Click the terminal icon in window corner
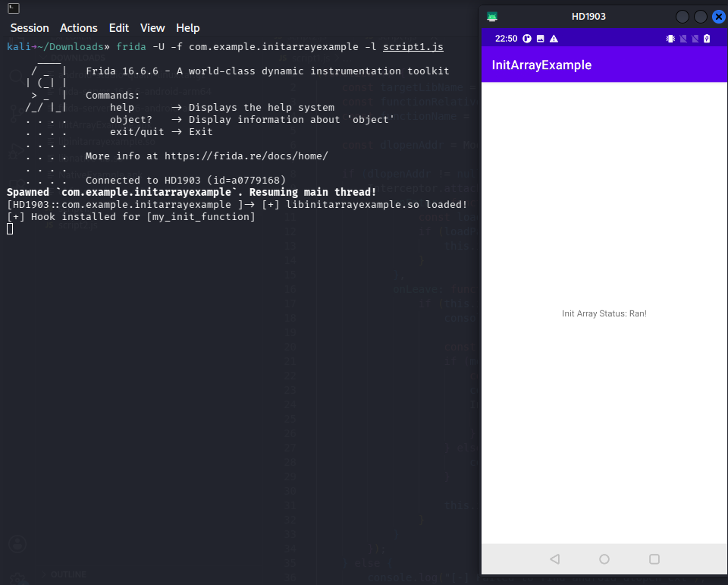728x585 pixels. click(14, 8)
